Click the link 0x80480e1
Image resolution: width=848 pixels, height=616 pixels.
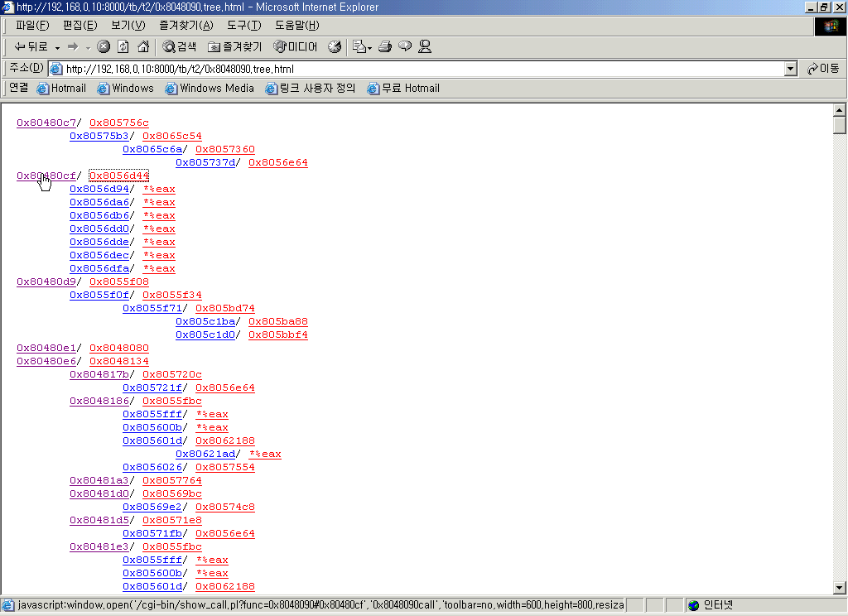point(46,348)
